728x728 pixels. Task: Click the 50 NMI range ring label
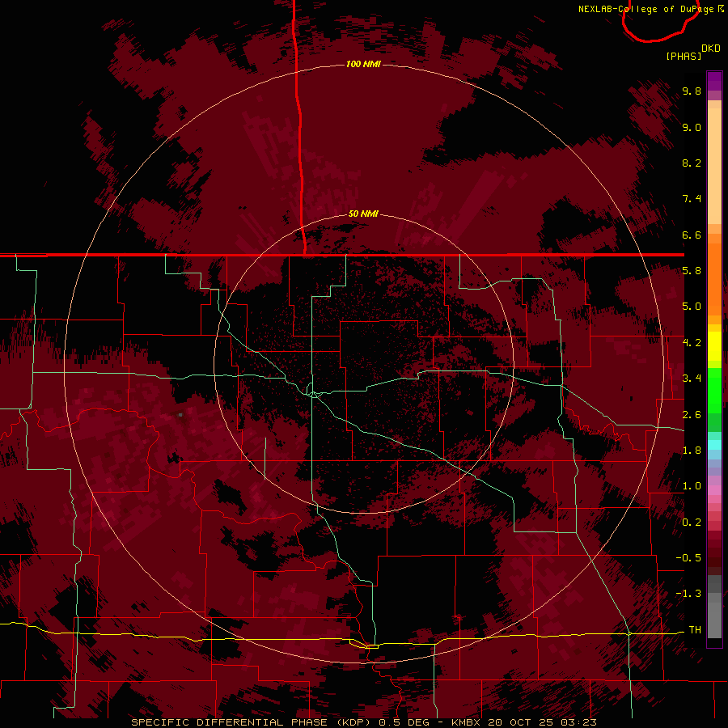[363, 214]
